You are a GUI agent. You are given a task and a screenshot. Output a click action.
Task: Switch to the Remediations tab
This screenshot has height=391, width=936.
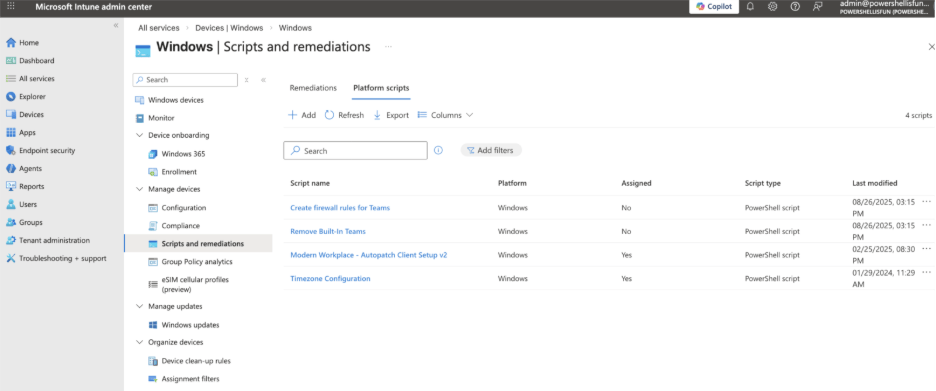point(313,88)
